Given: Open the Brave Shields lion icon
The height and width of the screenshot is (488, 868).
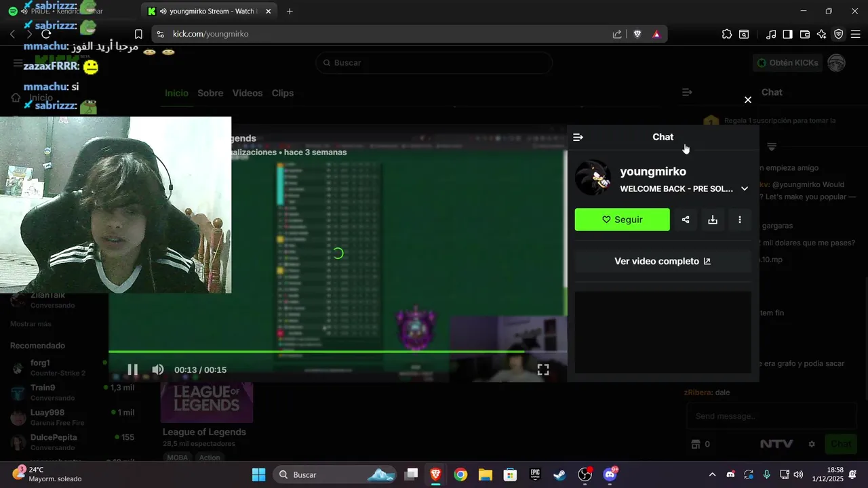Looking at the screenshot, I should pos(637,34).
